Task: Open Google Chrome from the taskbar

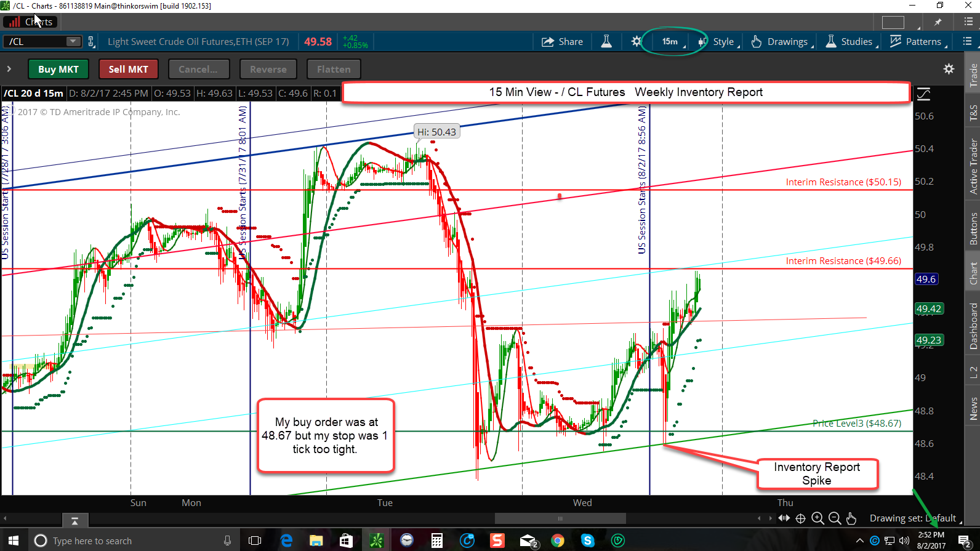Action: tap(558, 541)
